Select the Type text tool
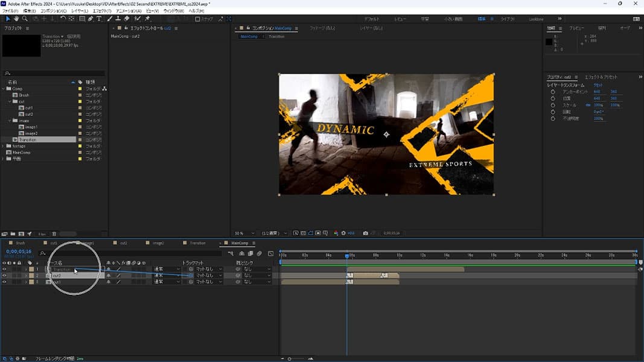This screenshot has height=362, width=644. (x=99, y=19)
